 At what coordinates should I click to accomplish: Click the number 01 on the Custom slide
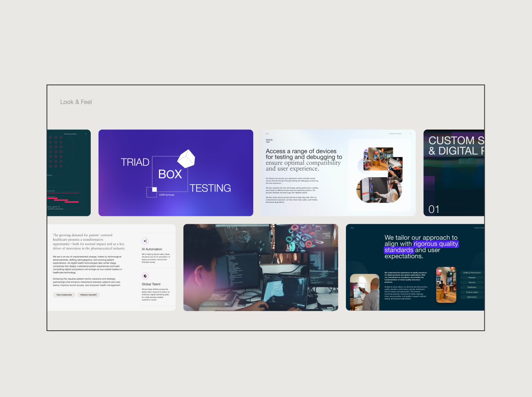point(434,210)
